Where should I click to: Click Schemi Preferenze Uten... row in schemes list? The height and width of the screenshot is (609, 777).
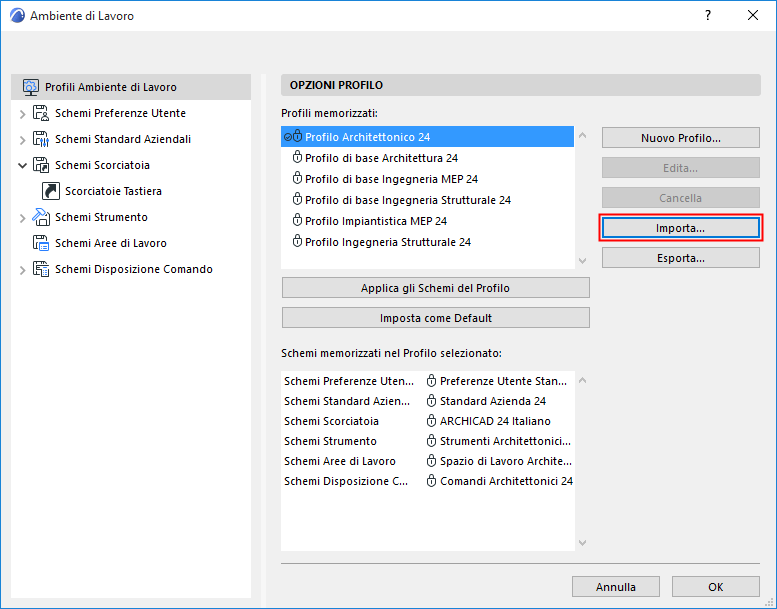point(427,381)
